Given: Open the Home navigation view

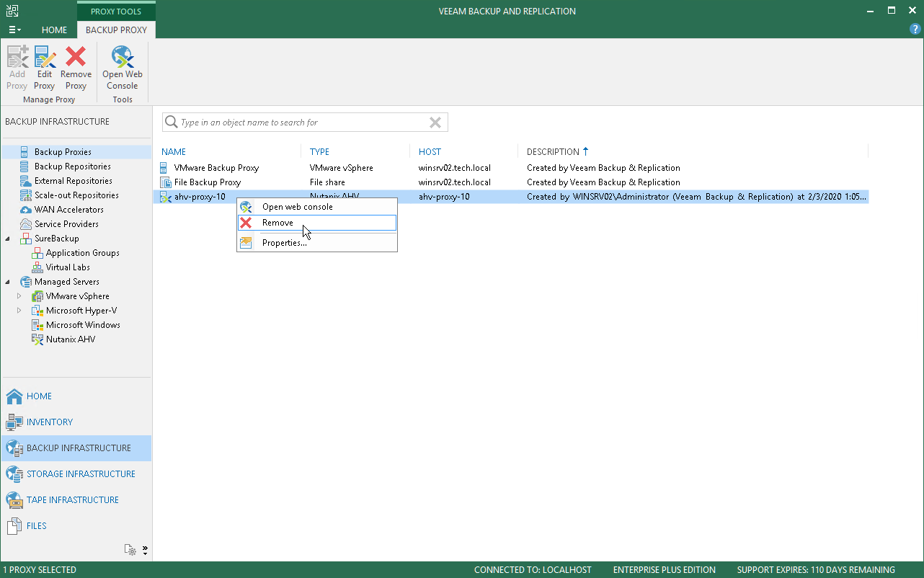Looking at the screenshot, I should [76, 396].
